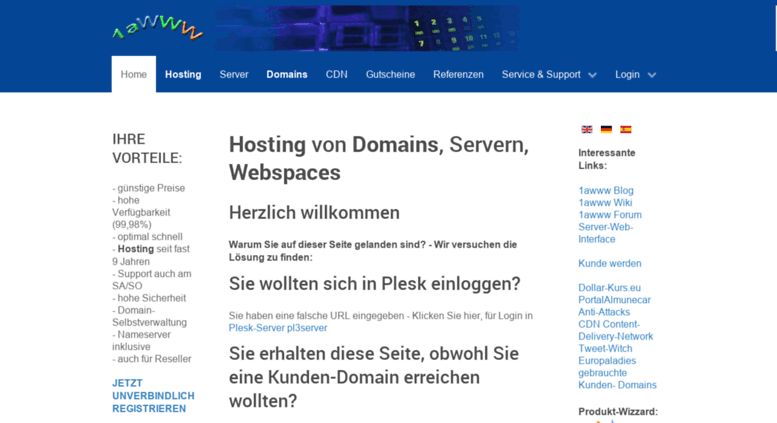This screenshot has width=777, height=423.
Task: Click the bold Hosting word in Vorteile list
Action: coord(136,249)
